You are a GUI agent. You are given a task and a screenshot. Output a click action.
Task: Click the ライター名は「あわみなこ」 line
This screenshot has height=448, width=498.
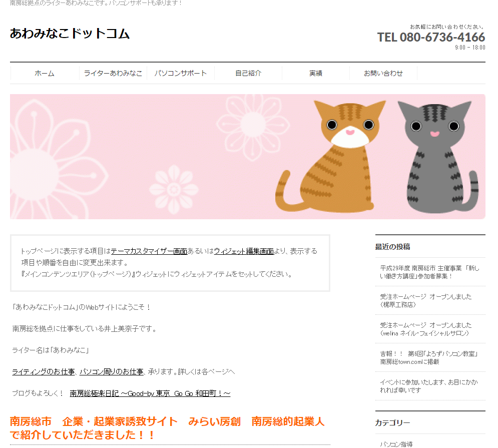[51, 350]
